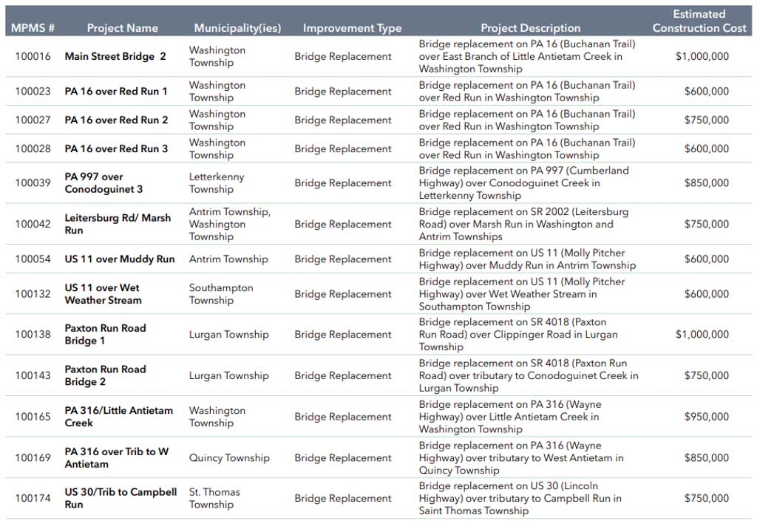This screenshot has height=532, width=757.
Task: Select the PA 16 over Red Run 2 project
Action: click(116, 120)
